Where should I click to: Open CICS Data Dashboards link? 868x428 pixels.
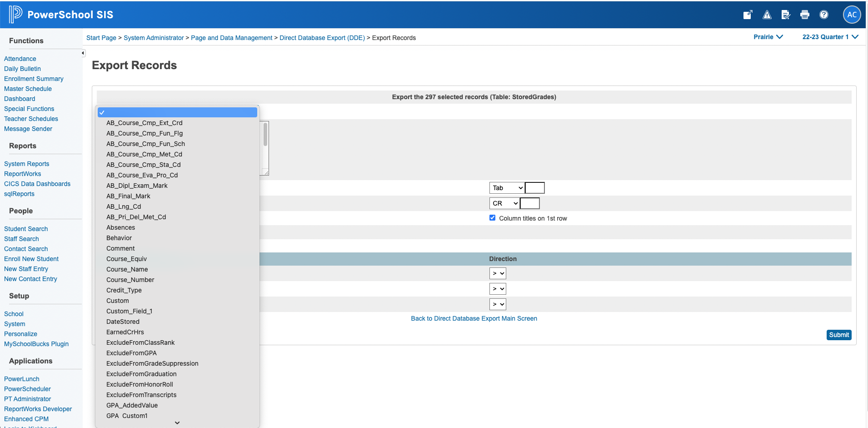[37, 184]
